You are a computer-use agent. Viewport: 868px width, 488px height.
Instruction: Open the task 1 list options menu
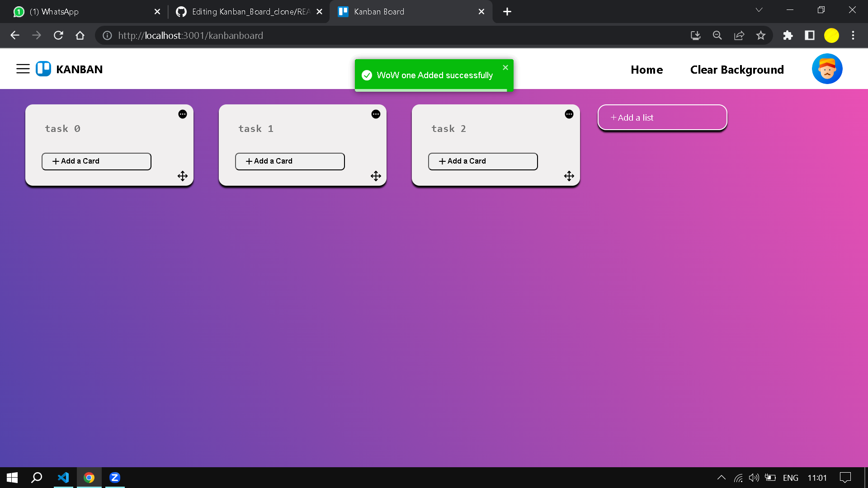[x=376, y=114]
